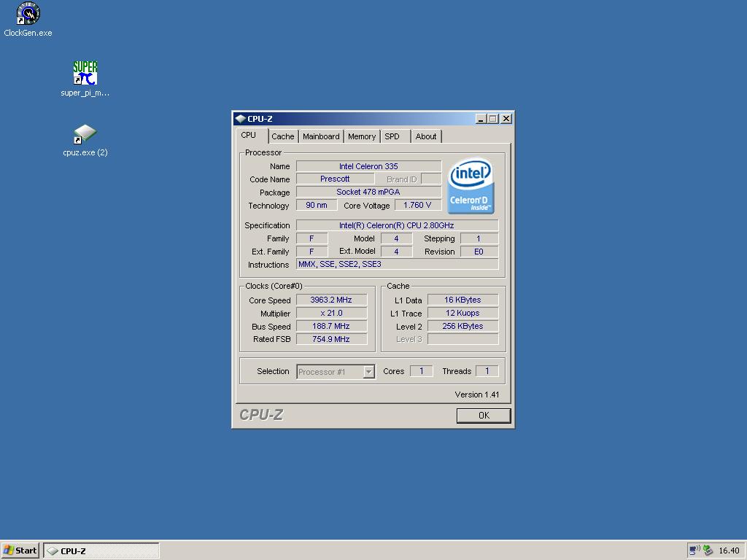The height and width of the screenshot is (560, 747).
Task: Click the Code Name value Prescott
Action: pos(335,179)
